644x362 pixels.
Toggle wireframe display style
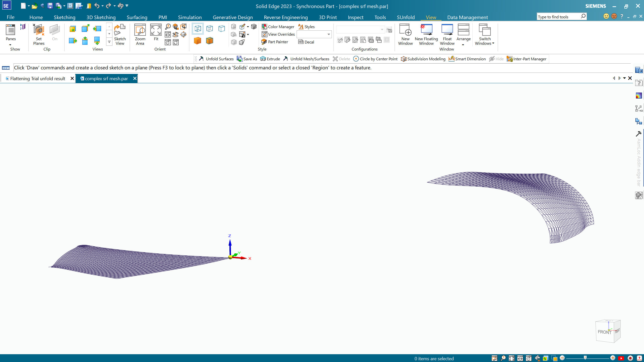tap(198, 29)
